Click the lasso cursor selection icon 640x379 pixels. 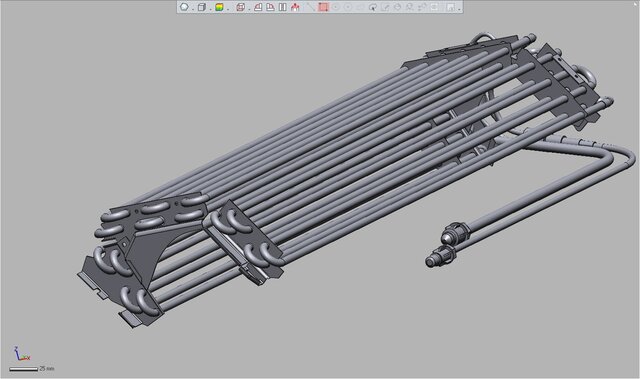click(373, 7)
